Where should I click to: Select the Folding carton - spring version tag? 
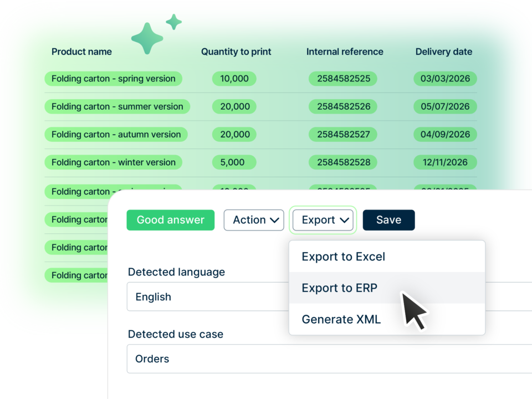click(x=114, y=79)
